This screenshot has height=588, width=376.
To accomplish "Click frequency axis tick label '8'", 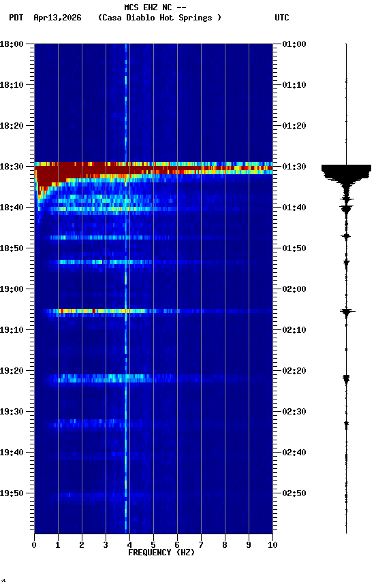I will click(225, 545).
